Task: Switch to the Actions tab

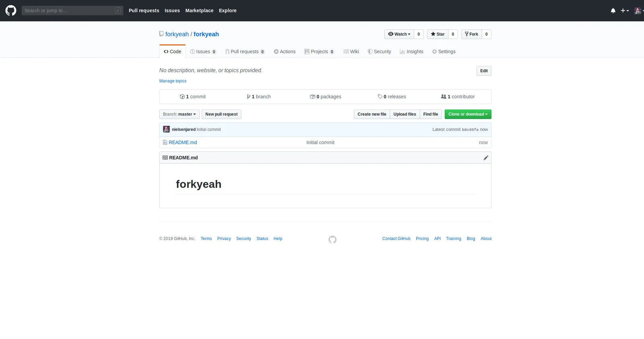Action: point(285,52)
